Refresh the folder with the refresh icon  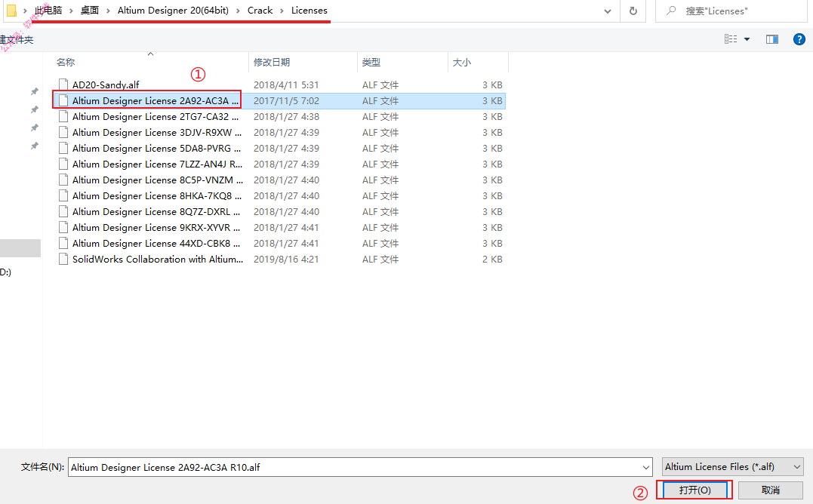point(633,11)
